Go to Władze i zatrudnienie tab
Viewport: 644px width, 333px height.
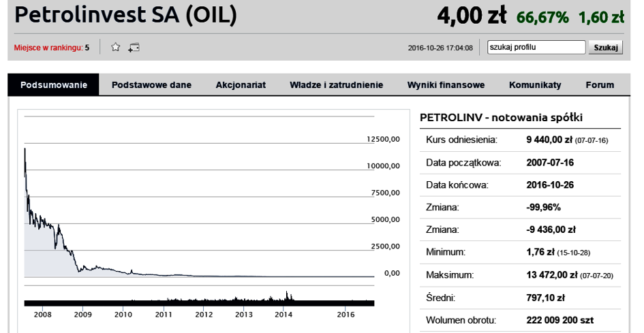pos(336,85)
